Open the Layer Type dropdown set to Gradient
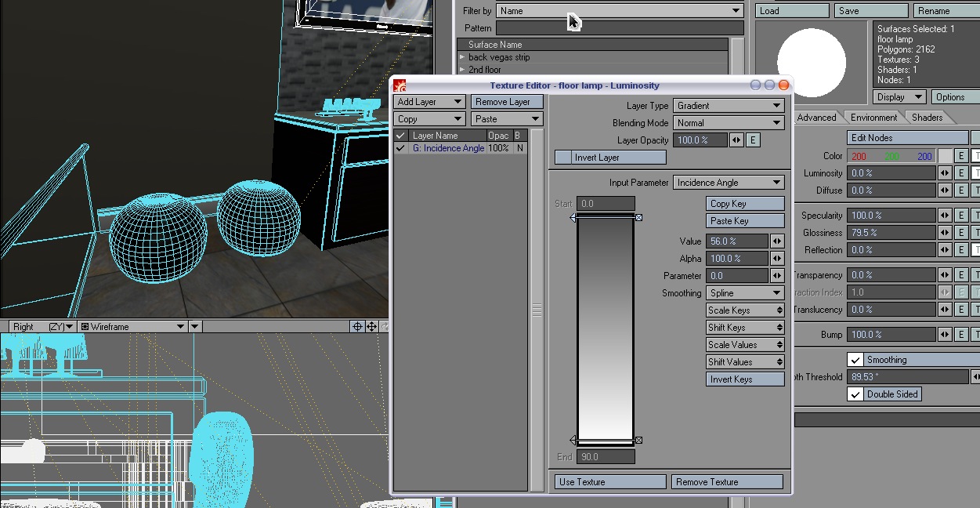This screenshot has height=508, width=980. pyautogui.click(x=729, y=106)
